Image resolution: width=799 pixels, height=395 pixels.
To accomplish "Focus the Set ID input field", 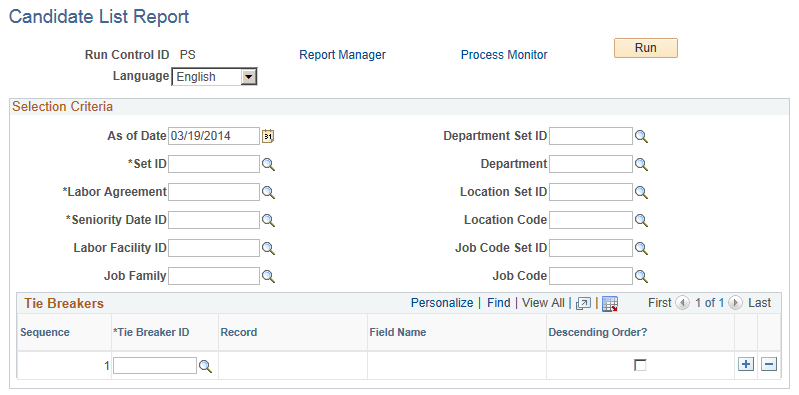I will tap(214, 164).
